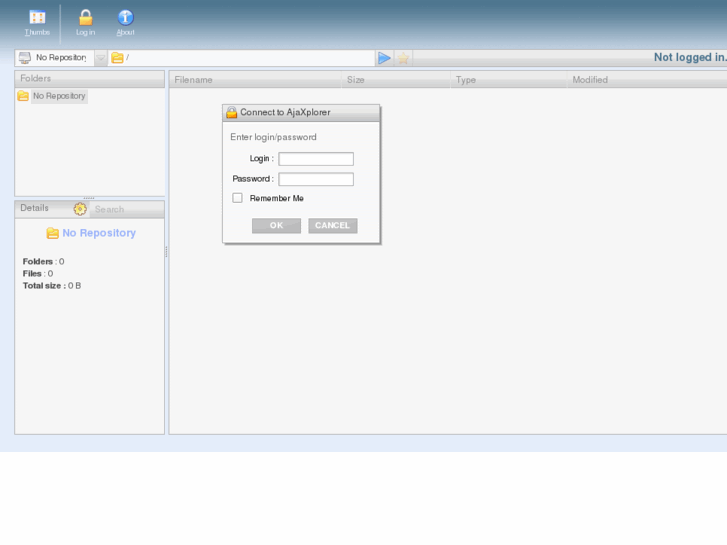Click the 'Total size : 0 B' text
This screenshot has width=727, height=545.
(x=52, y=286)
